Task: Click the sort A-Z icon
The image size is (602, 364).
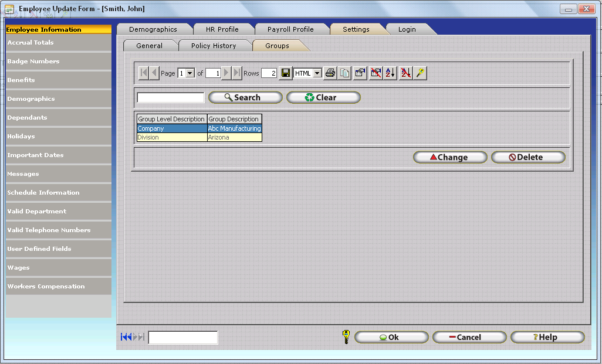Action: 390,73
